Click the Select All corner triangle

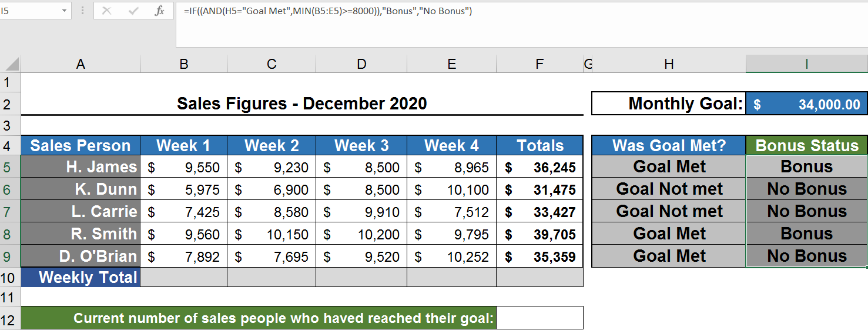pyautogui.click(x=11, y=64)
